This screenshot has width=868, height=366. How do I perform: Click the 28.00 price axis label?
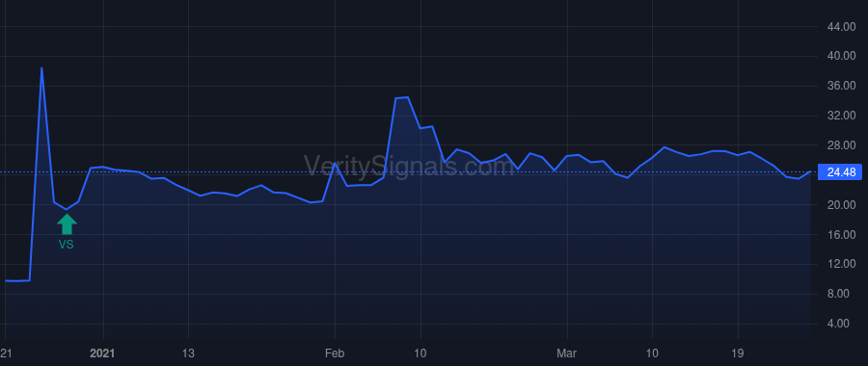(841, 145)
